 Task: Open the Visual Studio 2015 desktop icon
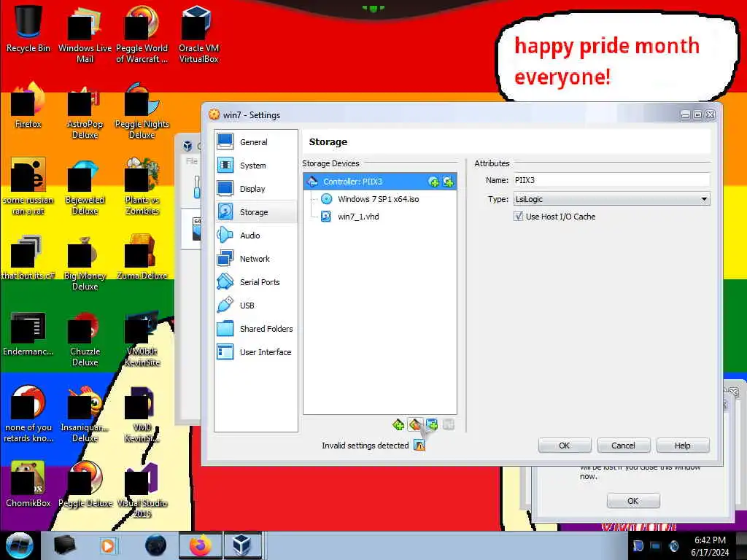tap(142, 491)
